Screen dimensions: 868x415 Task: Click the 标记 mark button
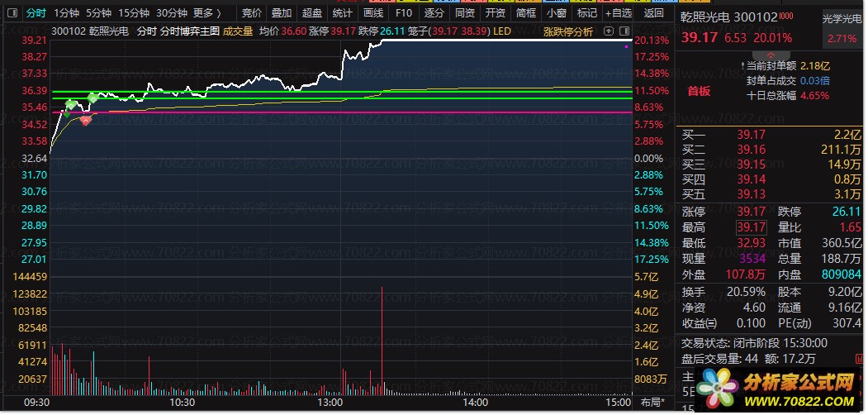click(x=586, y=12)
